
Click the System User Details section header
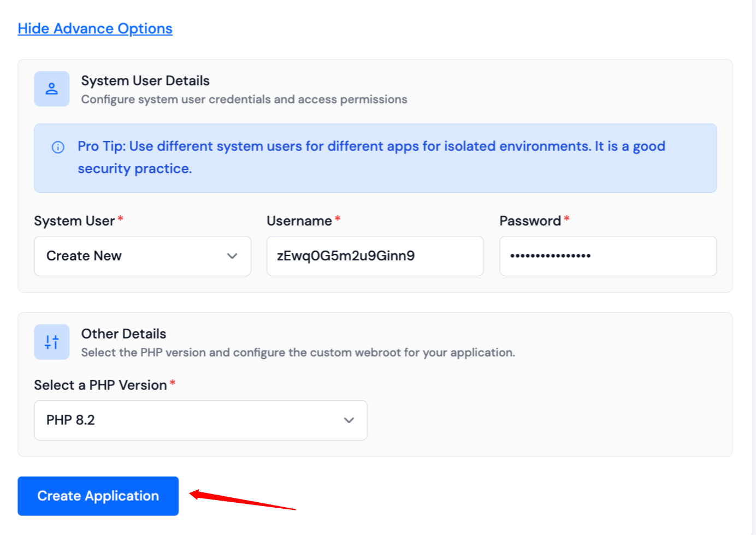tap(145, 80)
